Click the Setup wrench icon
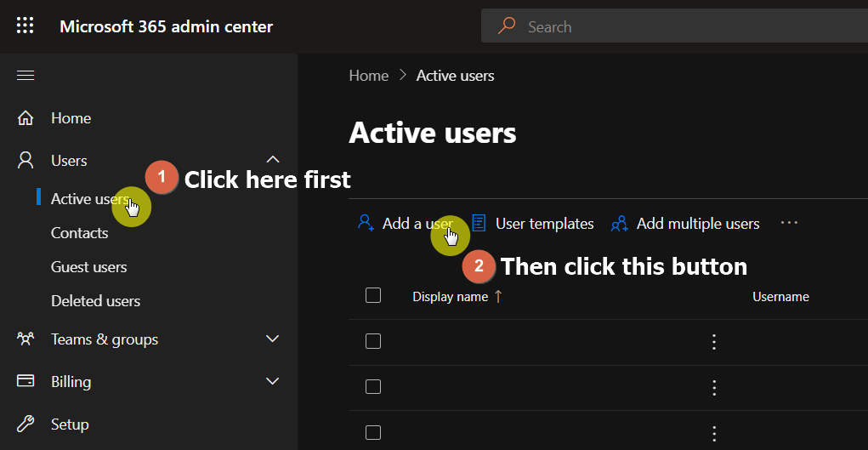This screenshot has height=450, width=868. 26,424
